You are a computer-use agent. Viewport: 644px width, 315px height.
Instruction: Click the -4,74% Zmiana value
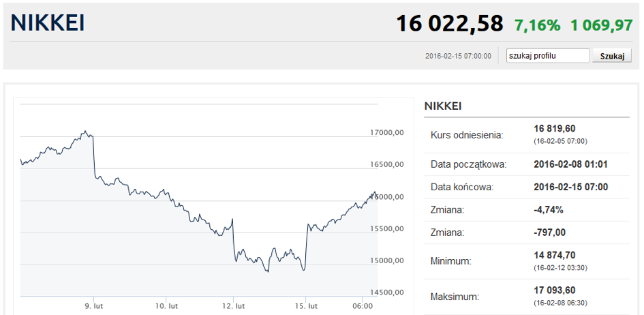click(x=549, y=209)
